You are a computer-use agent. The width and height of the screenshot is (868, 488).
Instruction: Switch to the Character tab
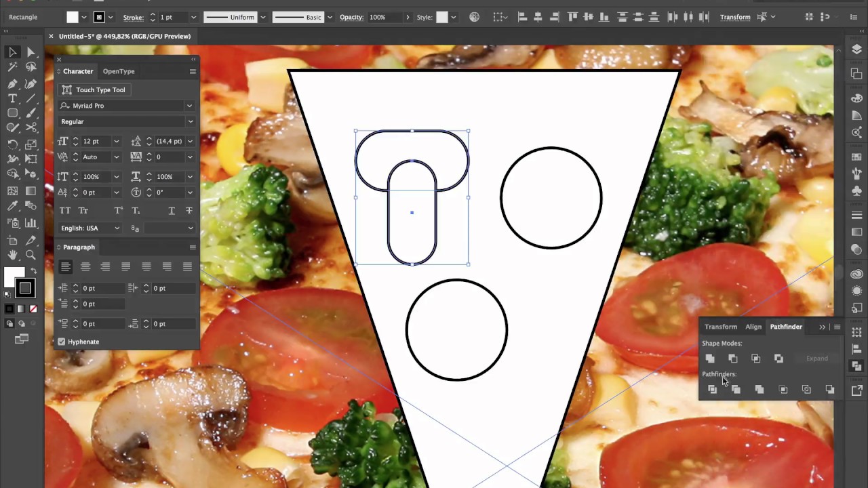(78, 71)
